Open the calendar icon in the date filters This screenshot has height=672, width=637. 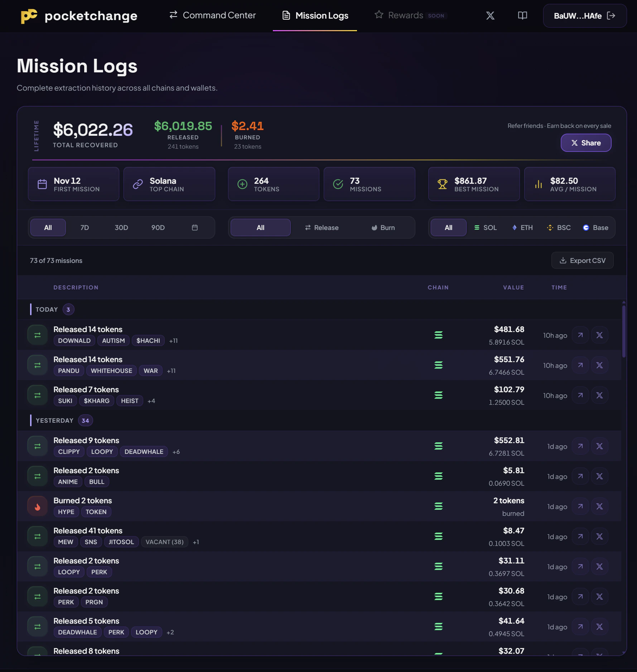pyautogui.click(x=194, y=227)
